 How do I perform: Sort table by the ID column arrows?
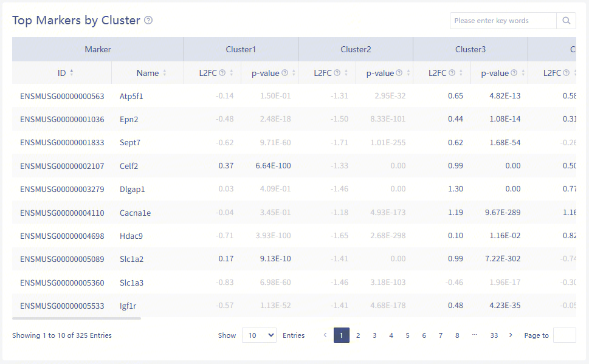(x=72, y=73)
